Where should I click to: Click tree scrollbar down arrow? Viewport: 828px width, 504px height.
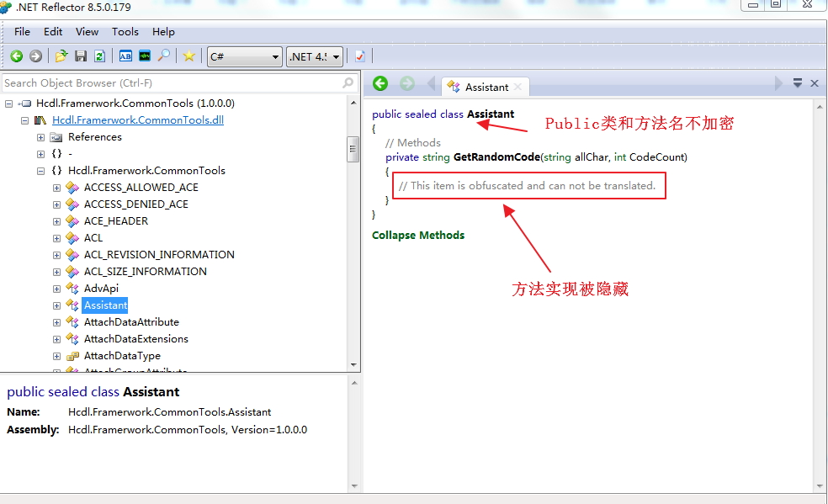pos(353,365)
